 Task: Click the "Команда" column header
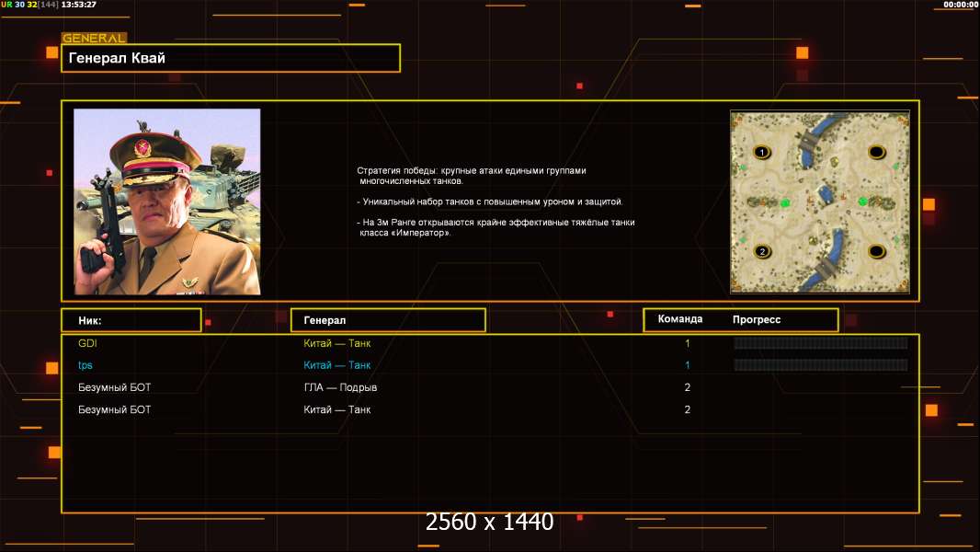[680, 319]
